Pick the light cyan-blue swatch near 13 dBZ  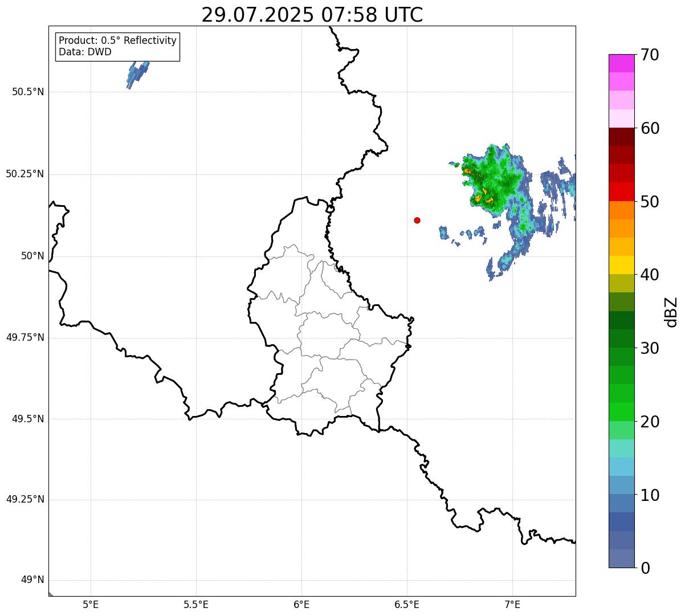click(x=622, y=467)
